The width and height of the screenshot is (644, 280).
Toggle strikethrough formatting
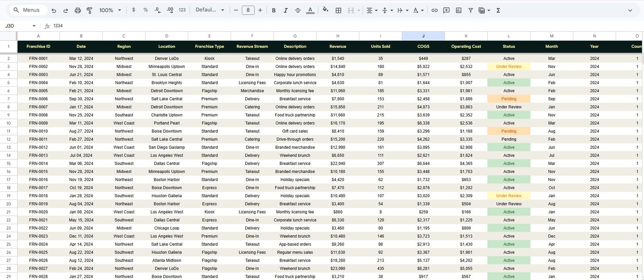tap(297, 10)
